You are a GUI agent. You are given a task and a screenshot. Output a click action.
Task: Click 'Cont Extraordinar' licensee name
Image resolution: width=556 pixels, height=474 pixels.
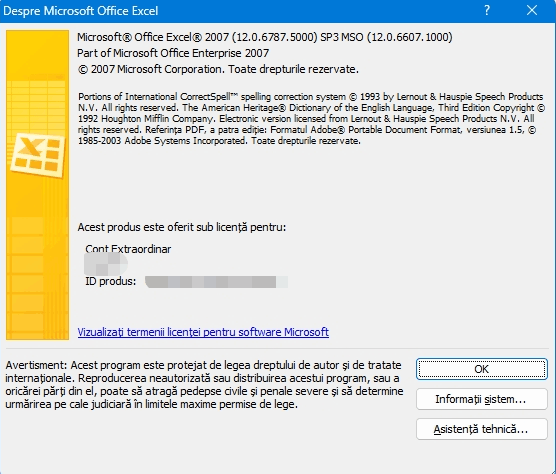128,249
